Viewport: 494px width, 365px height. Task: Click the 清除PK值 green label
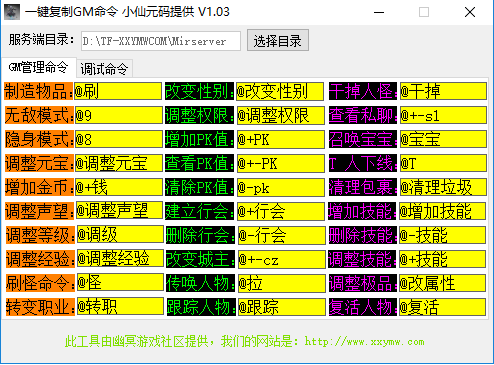pyautogui.click(x=199, y=187)
